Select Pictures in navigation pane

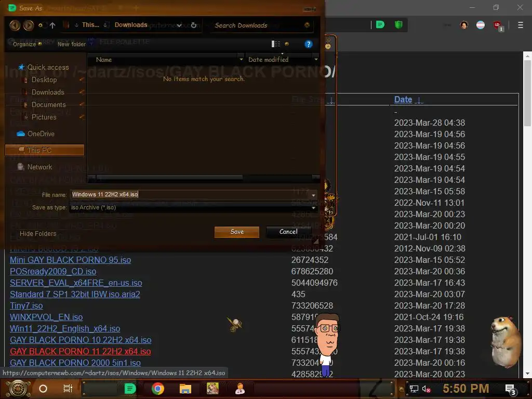pyautogui.click(x=44, y=117)
